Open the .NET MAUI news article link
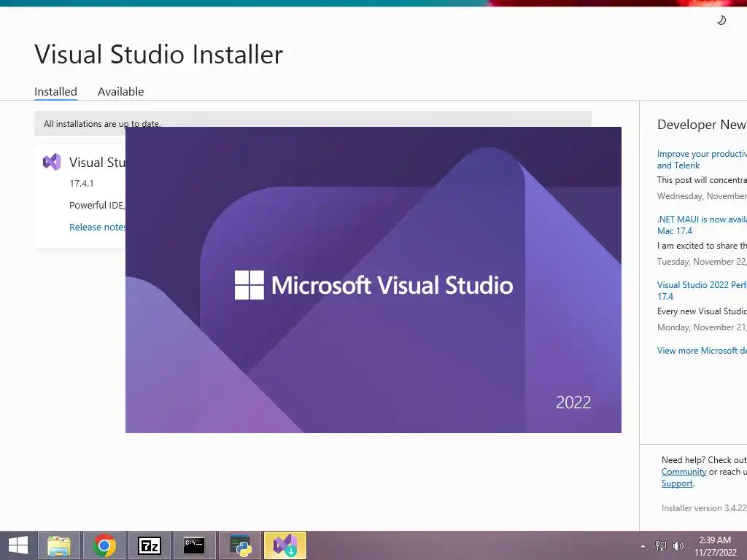 coord(702,225)
